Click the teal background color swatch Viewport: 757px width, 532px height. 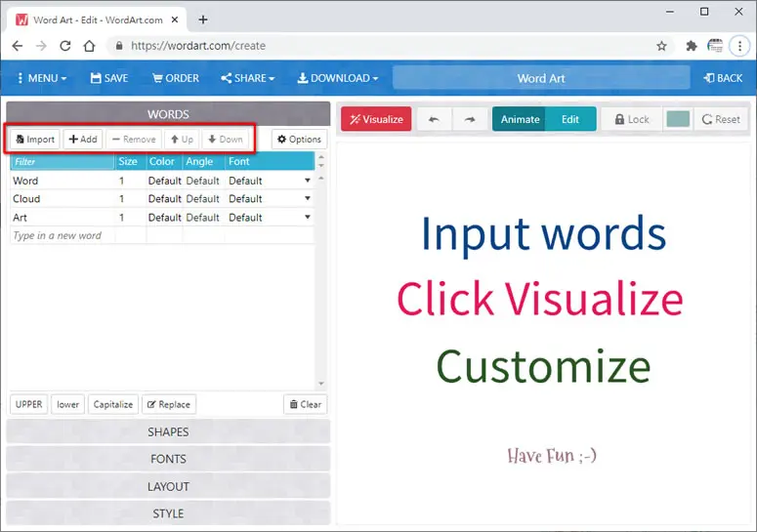pyautogui.click(x=677, y=119)
